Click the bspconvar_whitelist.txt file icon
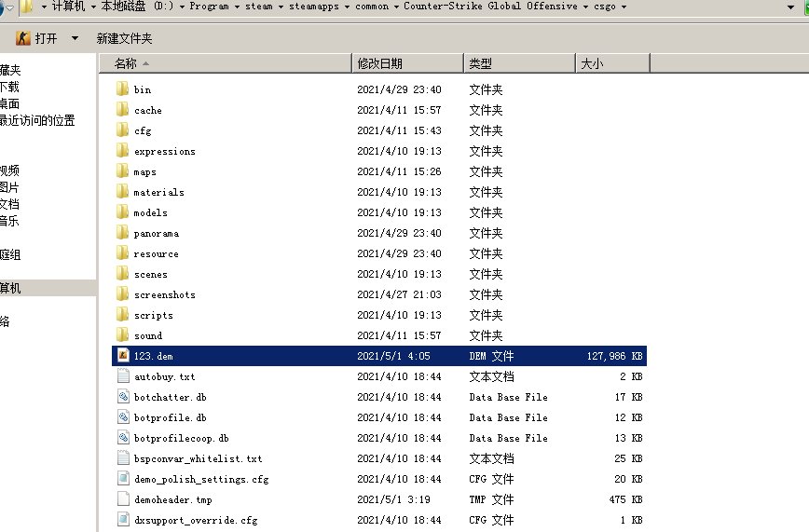The height and width of the screenshot is (532, 809). pos(123,458)
